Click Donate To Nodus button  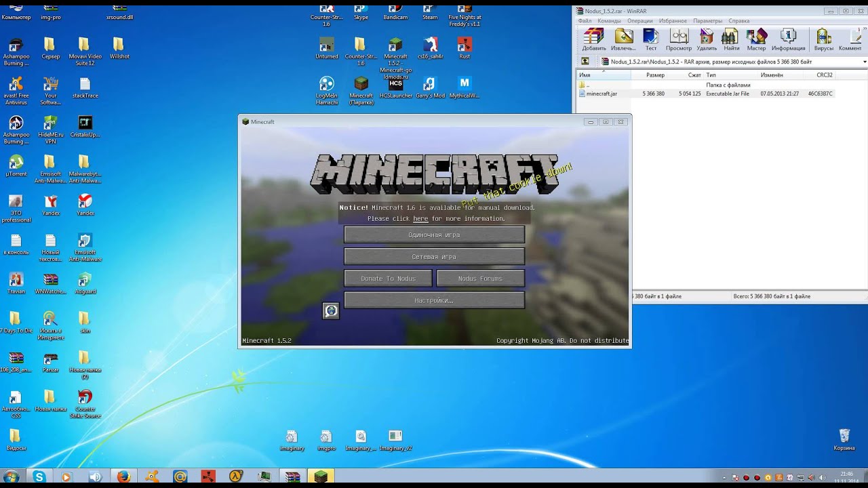[388, 279]
